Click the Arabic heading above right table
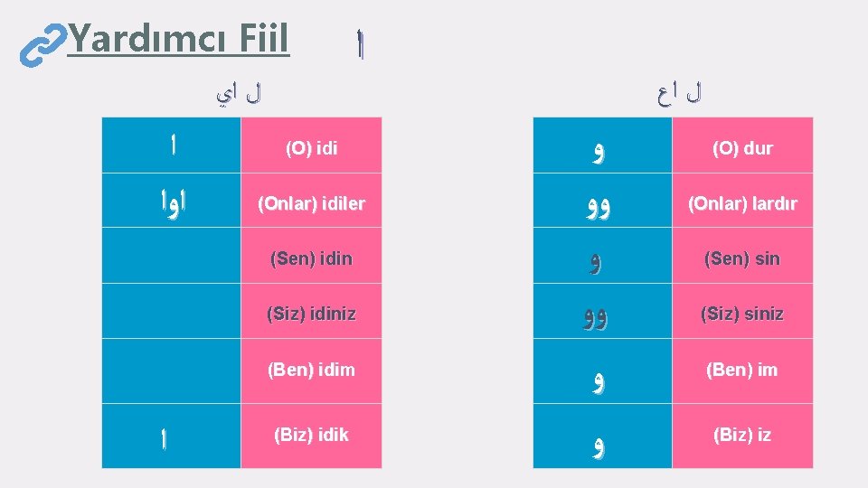Screen dimensions: 868x488 pos(679,94)
